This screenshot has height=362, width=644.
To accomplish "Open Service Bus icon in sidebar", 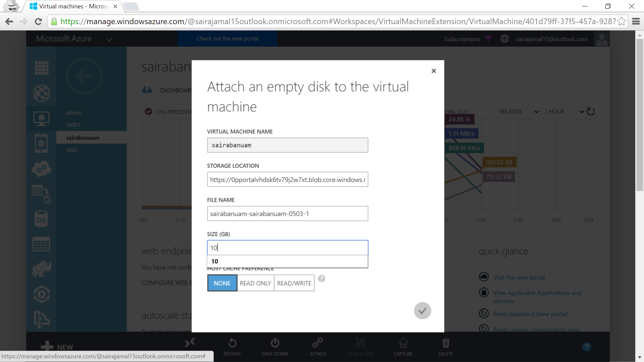I will 42,319.
